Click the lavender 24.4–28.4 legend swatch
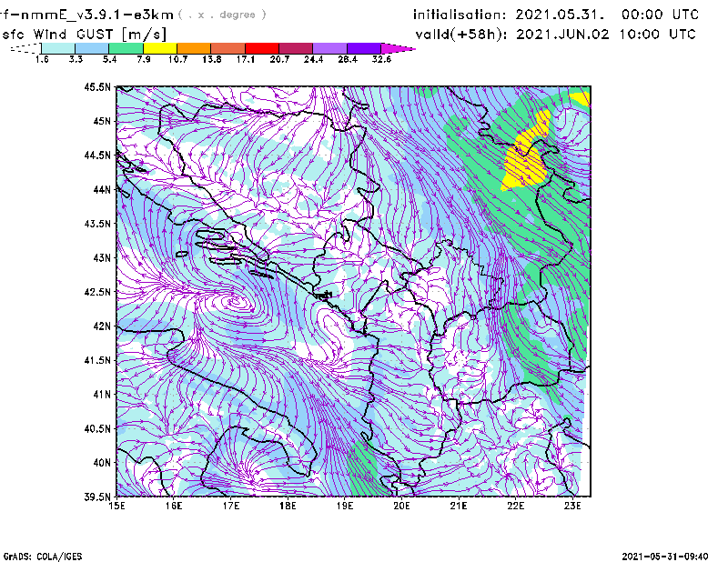Image resolution: width=728 pixels, height=562 pixels. [329, 48]
